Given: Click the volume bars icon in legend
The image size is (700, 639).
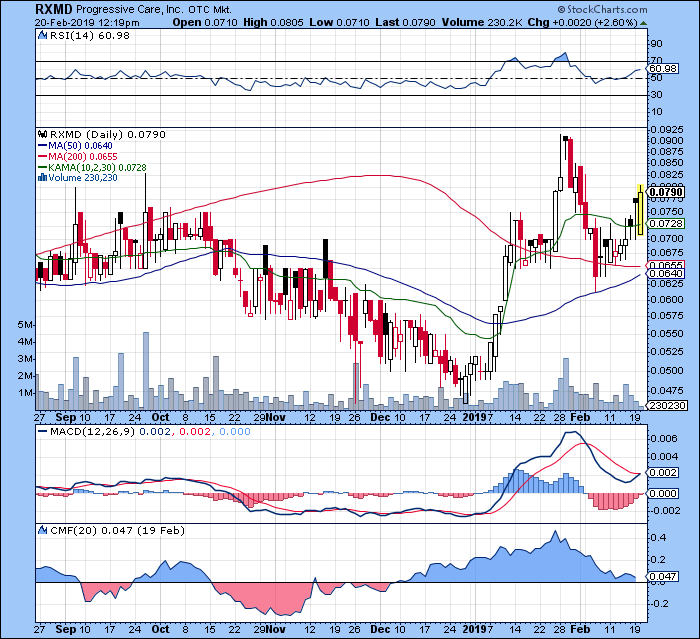Looking at the screenshot, I should [42, 177].
